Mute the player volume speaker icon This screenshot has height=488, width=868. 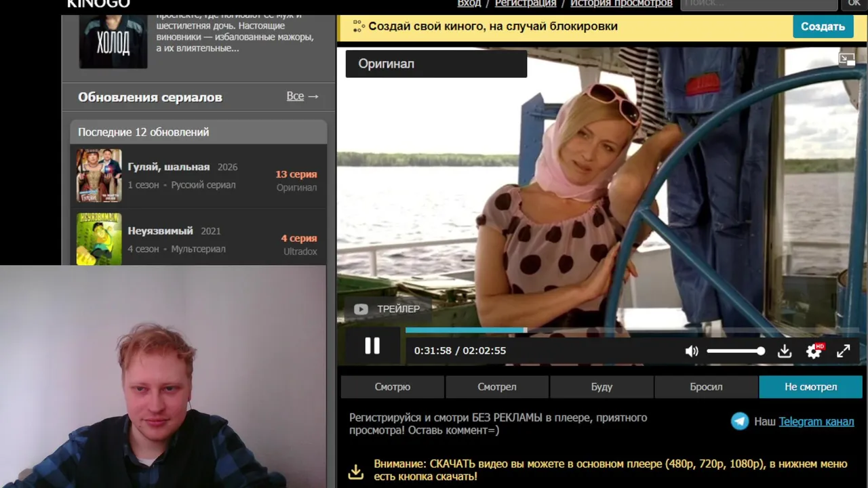click(692, 351)
